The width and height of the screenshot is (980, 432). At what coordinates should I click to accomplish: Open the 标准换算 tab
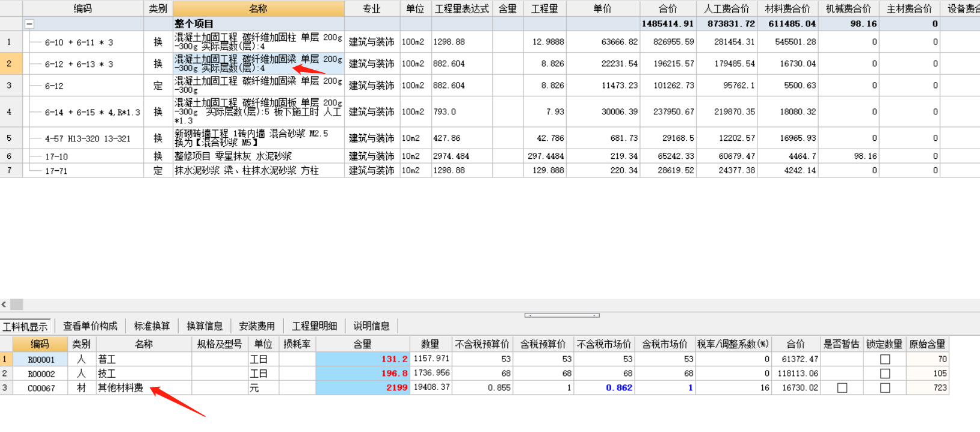point(152,326)
